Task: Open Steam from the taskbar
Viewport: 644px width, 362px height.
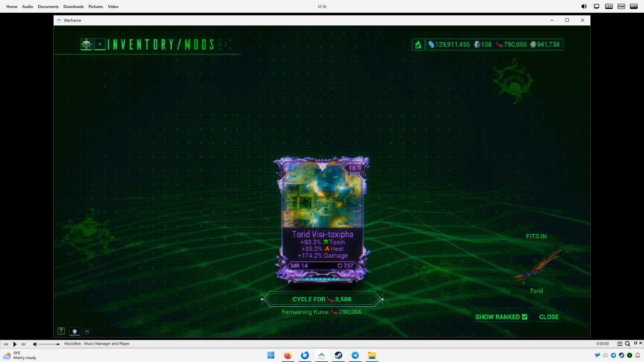Action: [338, 355]
